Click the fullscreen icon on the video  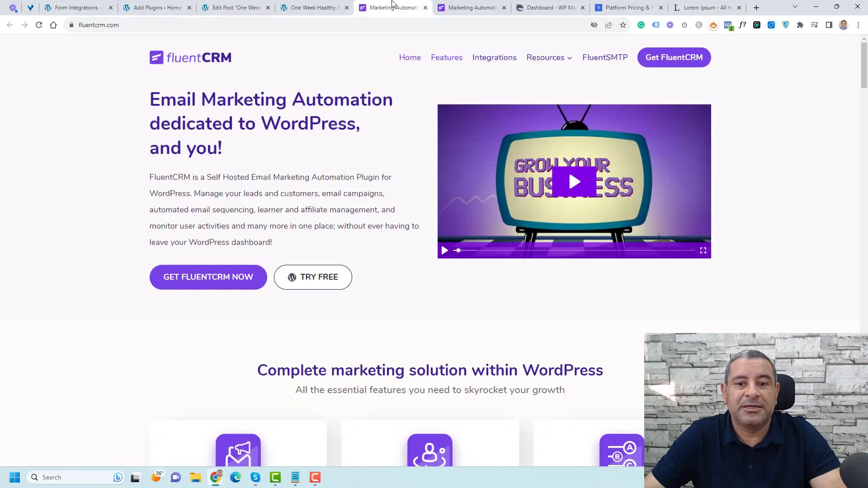(702, 250)
